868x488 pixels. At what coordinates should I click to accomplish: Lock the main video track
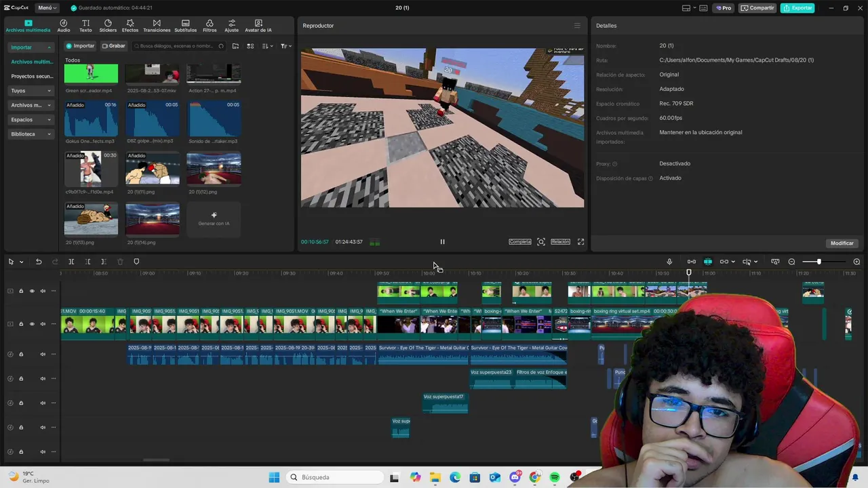(x=21, y=324)
